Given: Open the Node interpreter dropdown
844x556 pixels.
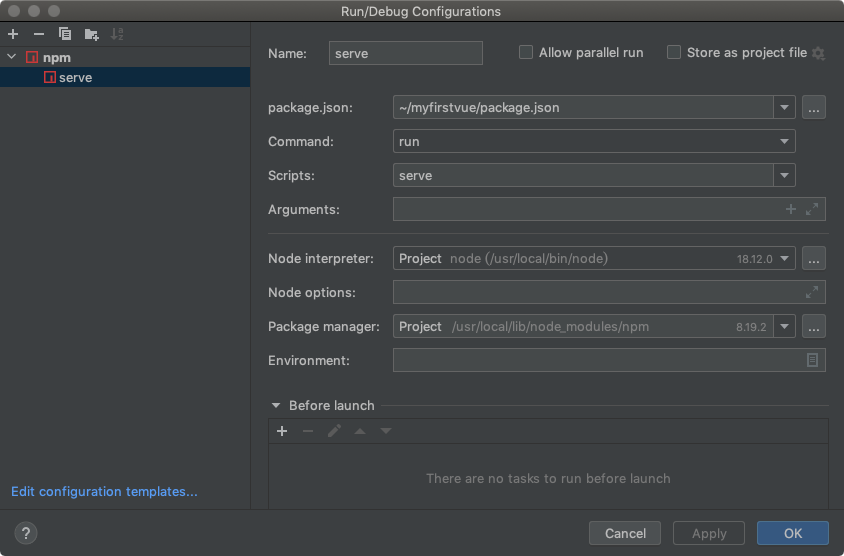Looking at the screenshot, I should coord(784,259).
